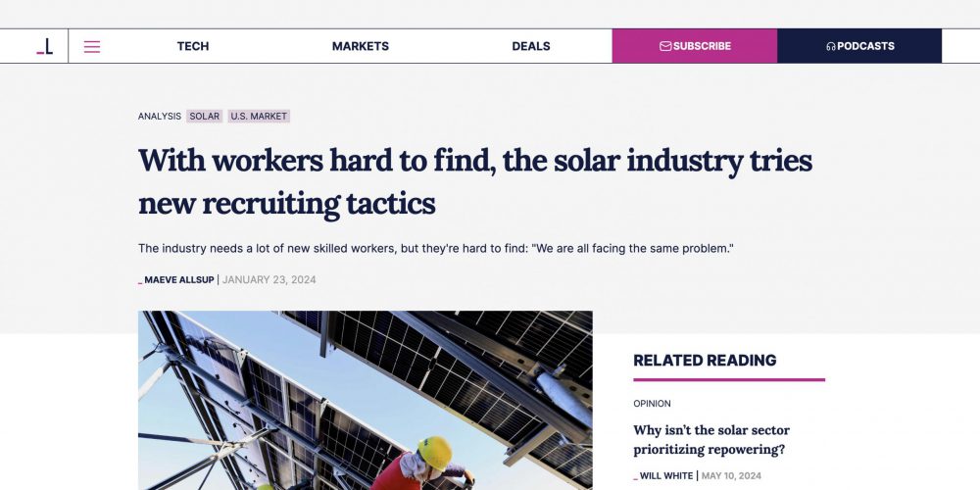Image resolution: width=980 pixels, height=490 pixels.
Task: Open the solar panel article image
Action: [365, 400]
